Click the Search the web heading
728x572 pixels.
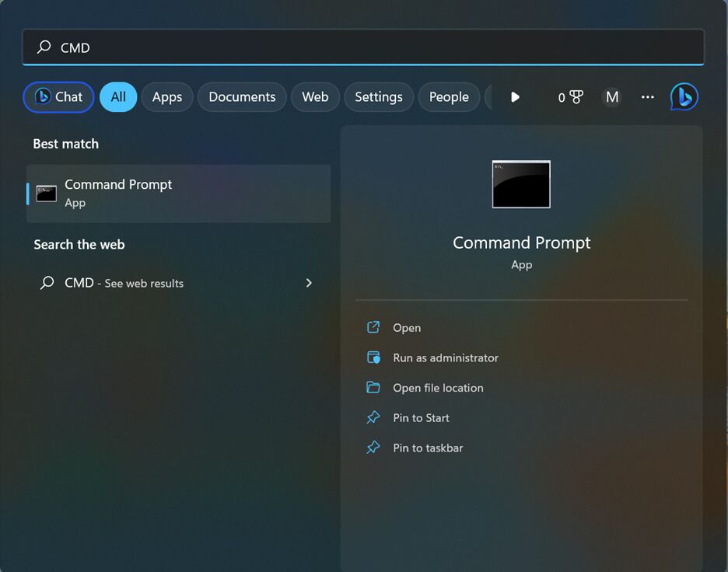click(79, 245)
